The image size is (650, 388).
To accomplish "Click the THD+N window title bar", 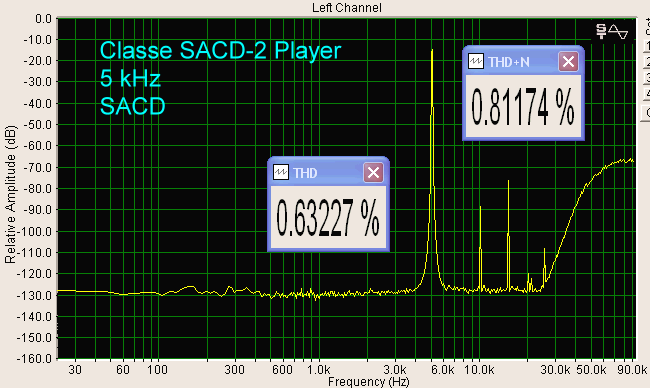I will (x=523, y=61).
